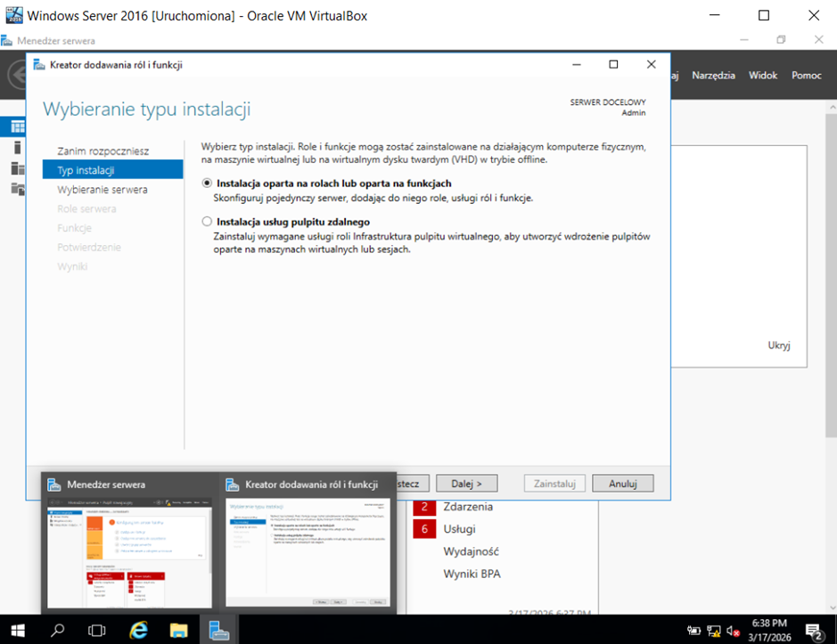Open the Widok menu
Image resolution: width=837 pixels, height=644 pixels.
763,76
